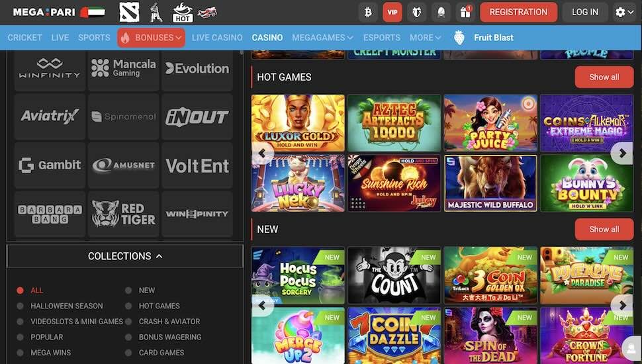The image size is (642, 364).
Task: Expand the BONUSES dropdown menu
Action: [151, 38]
